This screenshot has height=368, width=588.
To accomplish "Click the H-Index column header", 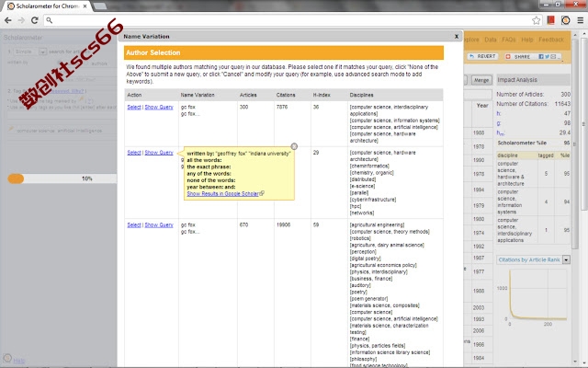I will [x=322, y=95].
